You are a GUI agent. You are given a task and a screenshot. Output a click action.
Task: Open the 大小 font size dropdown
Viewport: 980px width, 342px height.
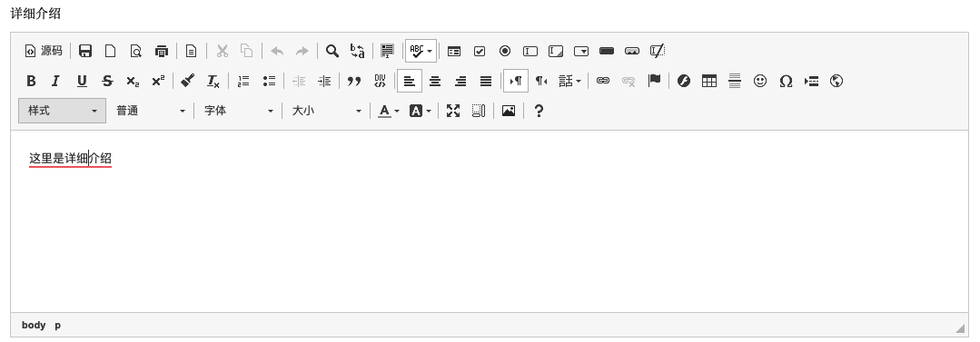pyautogui.click(x=327, y=111)
